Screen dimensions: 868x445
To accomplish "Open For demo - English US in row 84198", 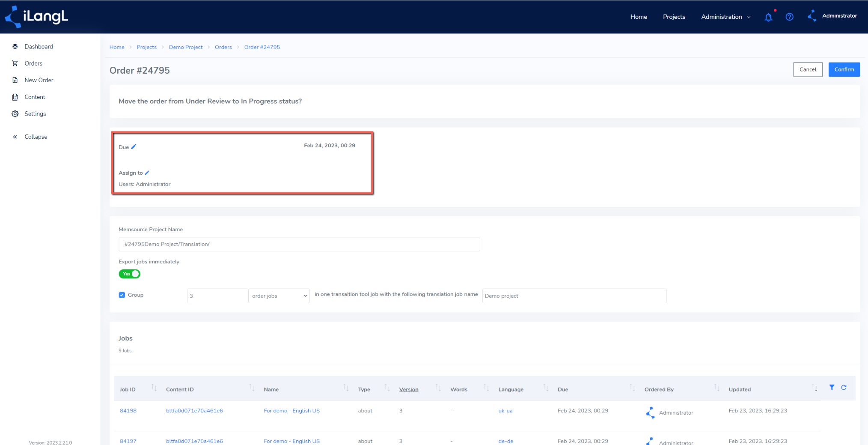I will coord(291,411).
